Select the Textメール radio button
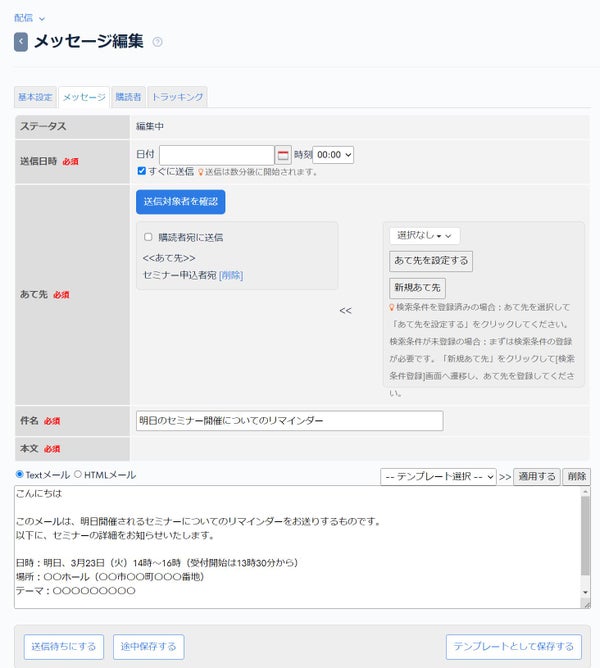The image size is (600, 668). (20, 474)
